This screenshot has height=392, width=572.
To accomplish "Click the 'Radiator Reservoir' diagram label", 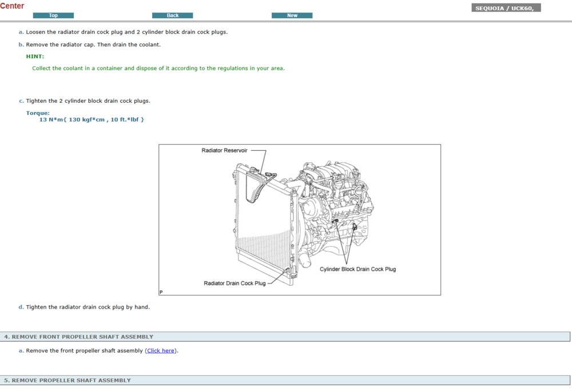I will (x=224, y=150).
